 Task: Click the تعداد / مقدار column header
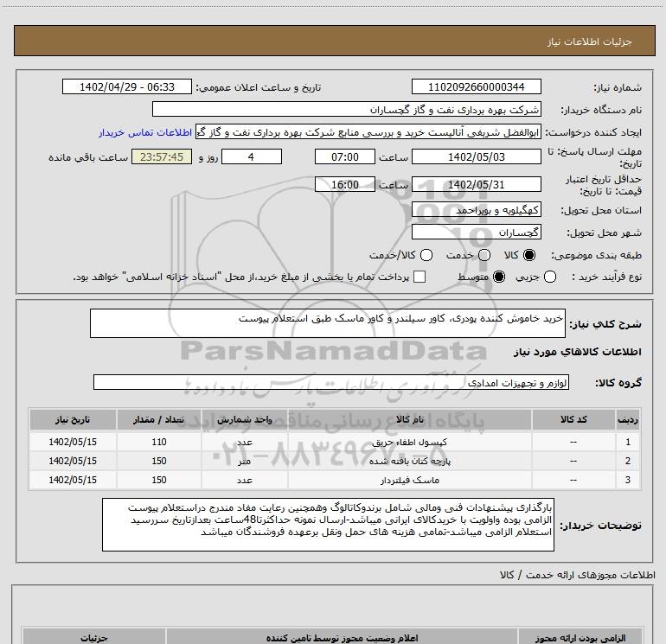[x=159, y=419]
